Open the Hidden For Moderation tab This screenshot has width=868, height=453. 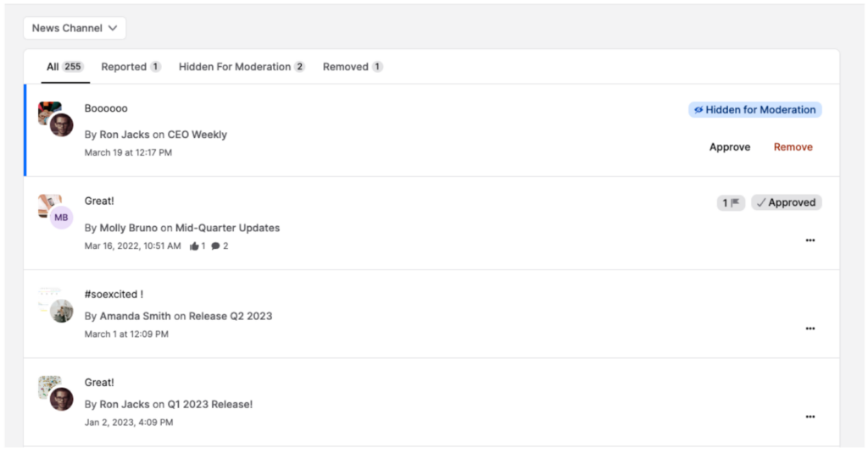[242, 67]
